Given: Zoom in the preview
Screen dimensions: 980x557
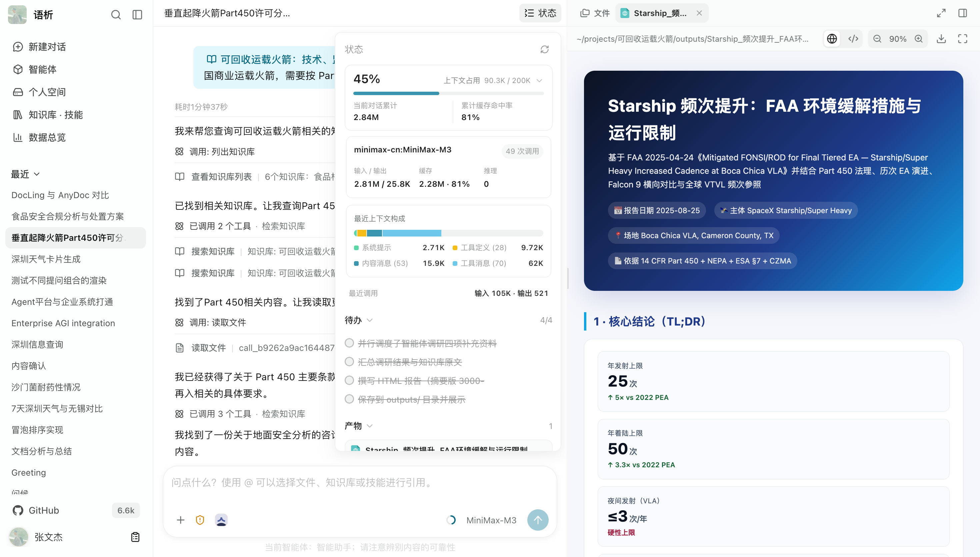Looking at the screenshot, I should (x=918, y=39).
